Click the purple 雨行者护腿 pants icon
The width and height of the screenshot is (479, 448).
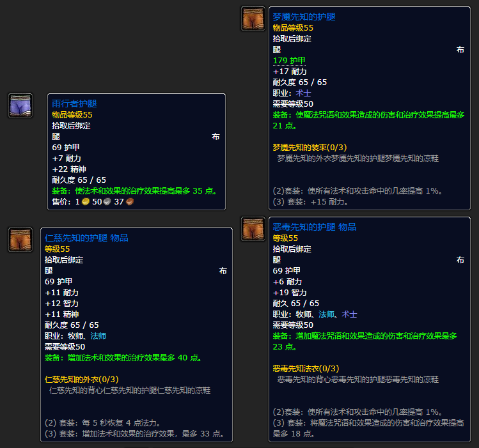pyautogui.click(x=20, y=105)
